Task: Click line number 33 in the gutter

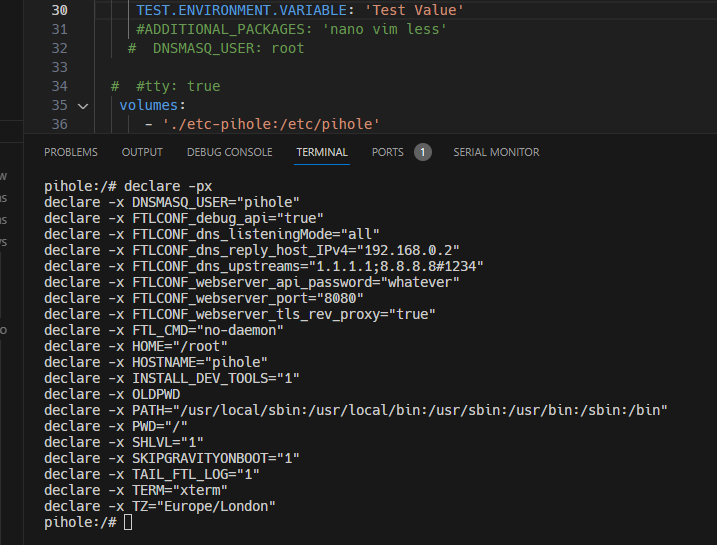Action: tap(58, 67)
